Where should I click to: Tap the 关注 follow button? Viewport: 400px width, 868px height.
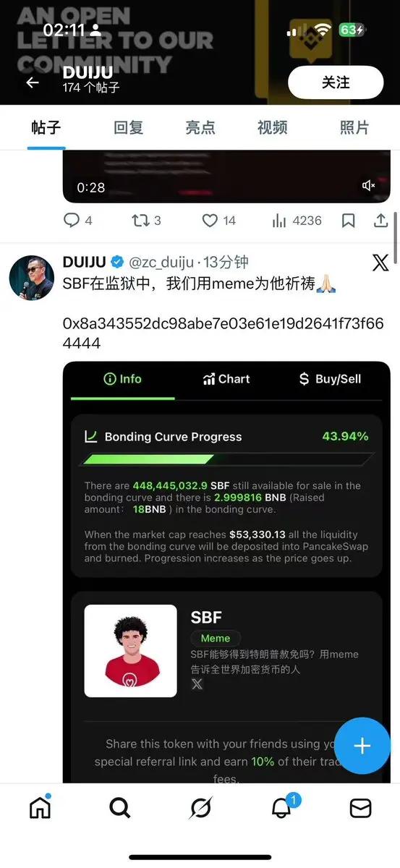336,82
